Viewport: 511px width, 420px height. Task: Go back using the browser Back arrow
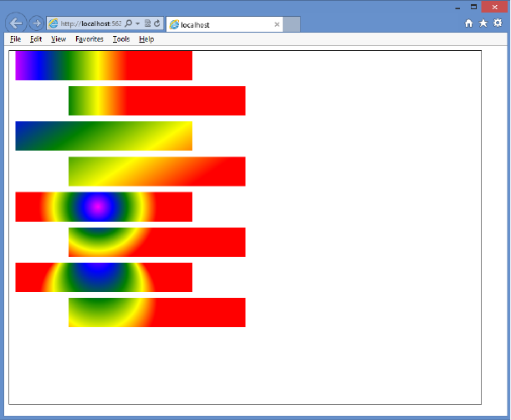coord(16,23)
